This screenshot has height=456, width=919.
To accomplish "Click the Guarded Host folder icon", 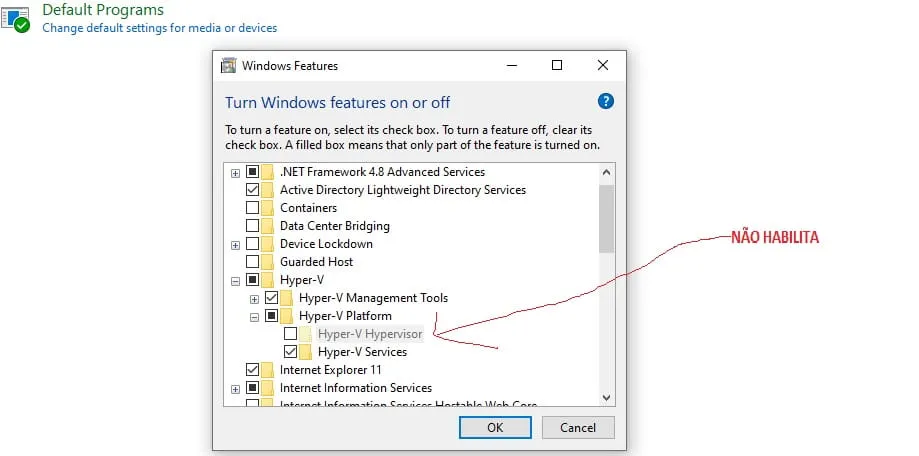I will click(267, 262).
